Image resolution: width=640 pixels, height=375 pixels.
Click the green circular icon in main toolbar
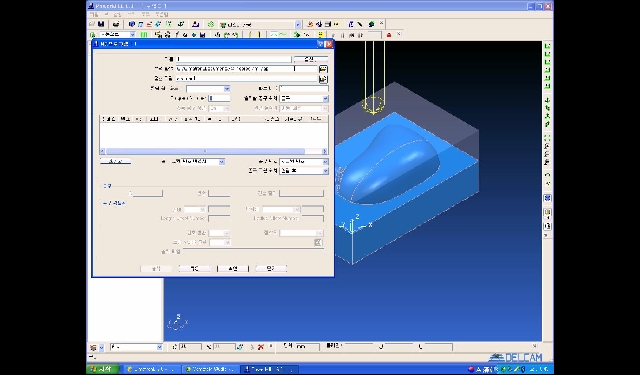[211, 24]
